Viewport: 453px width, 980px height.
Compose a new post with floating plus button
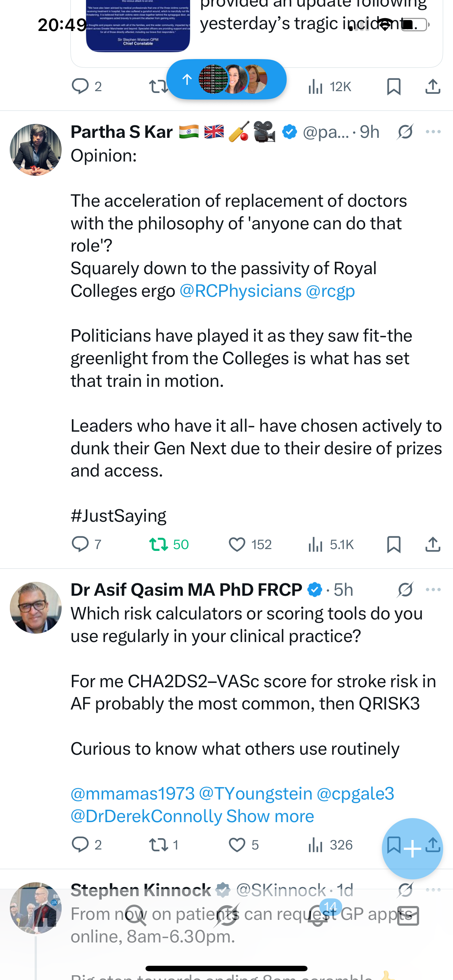tap(412, 849)
